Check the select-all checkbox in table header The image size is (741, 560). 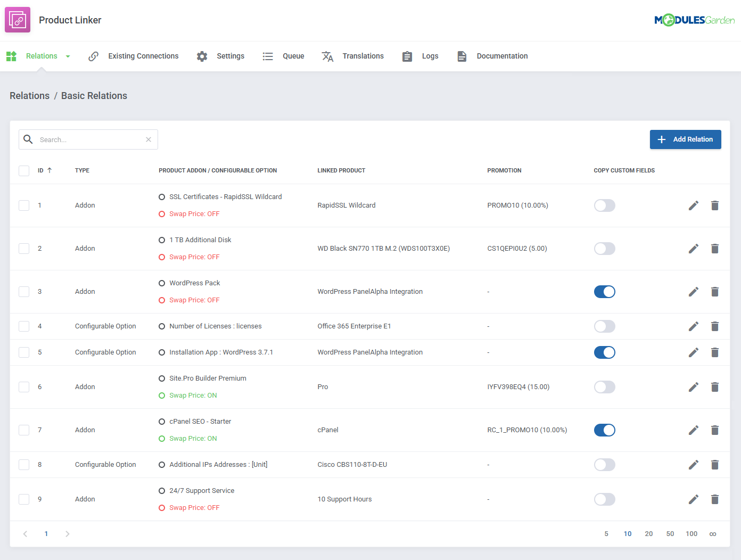tap(23, 170)
